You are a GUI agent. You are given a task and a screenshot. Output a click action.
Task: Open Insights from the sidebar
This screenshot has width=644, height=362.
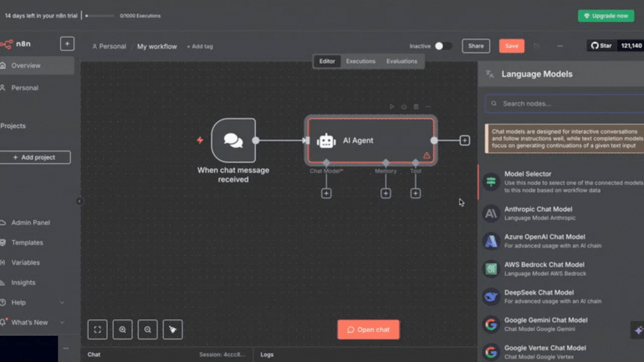(x=37, y=283)
